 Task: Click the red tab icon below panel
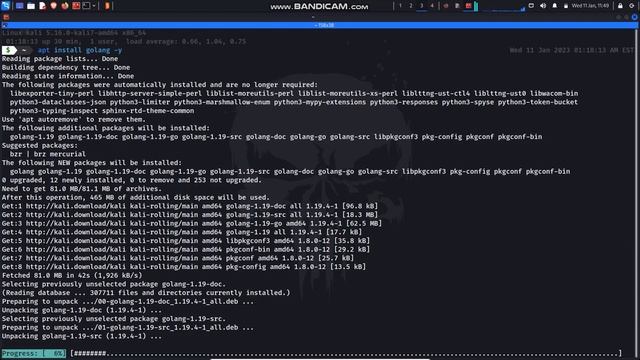tap(6, 17)
